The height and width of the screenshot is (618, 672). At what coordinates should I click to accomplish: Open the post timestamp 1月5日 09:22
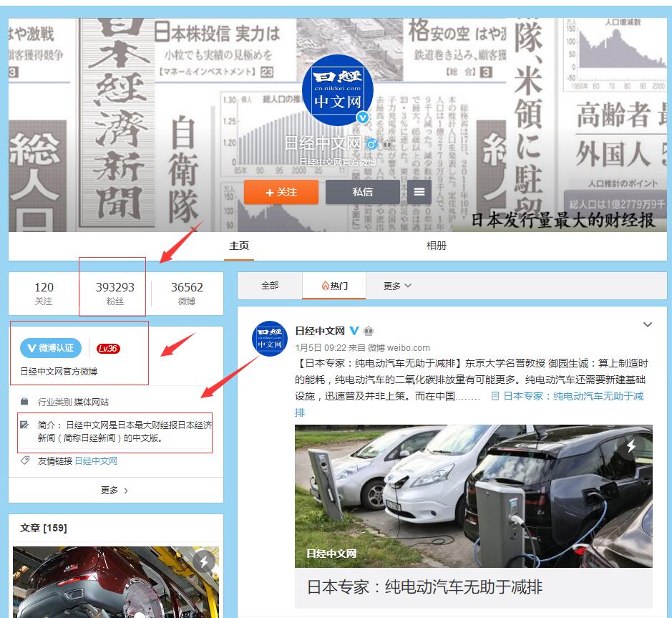coord(321,348)
